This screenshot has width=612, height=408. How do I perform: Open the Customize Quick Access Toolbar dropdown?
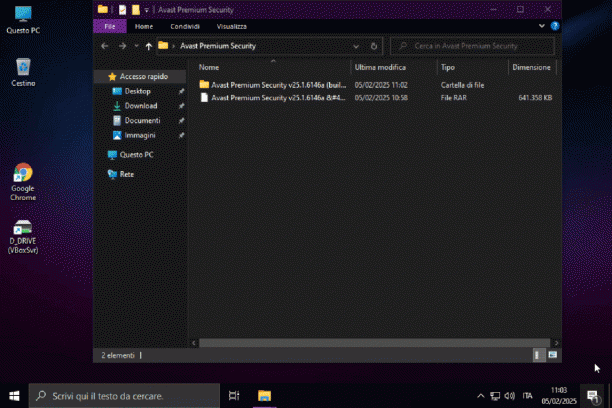(146, 10)
